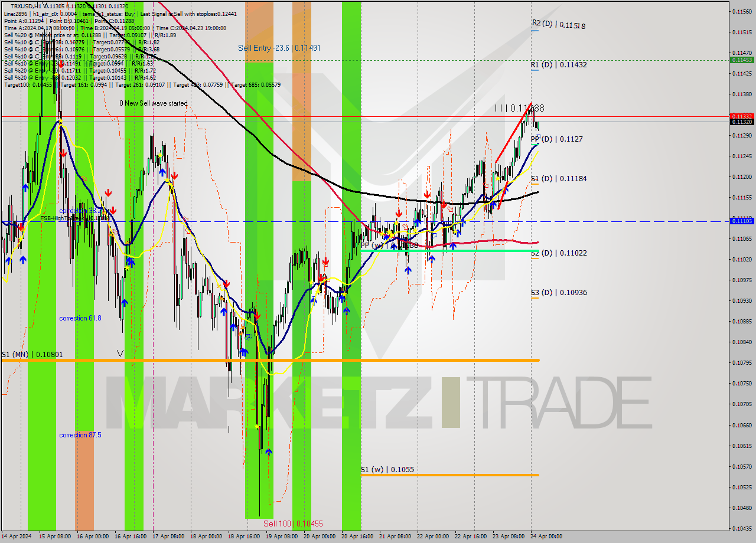Select the R2 (D) | 0.11518 pivot label

tap(559, 24)
